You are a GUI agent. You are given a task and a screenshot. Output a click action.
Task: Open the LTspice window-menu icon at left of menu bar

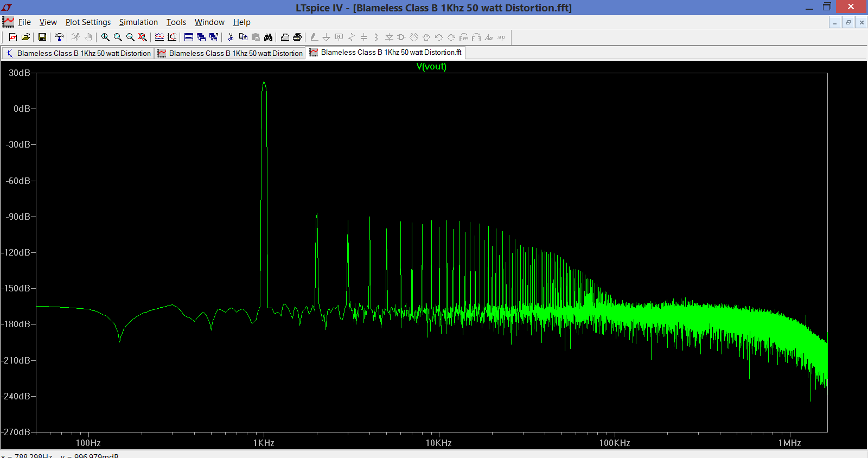point(8,22)
